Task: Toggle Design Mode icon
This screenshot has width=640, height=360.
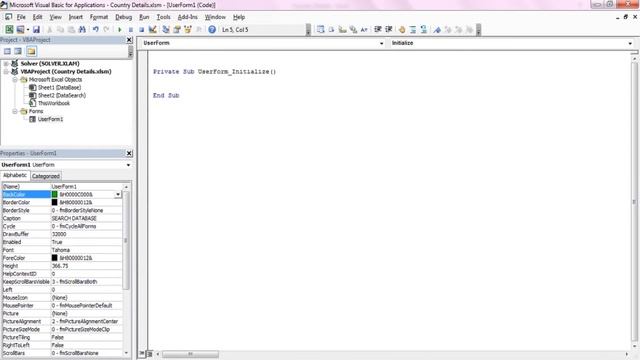Action: [152, 29]
